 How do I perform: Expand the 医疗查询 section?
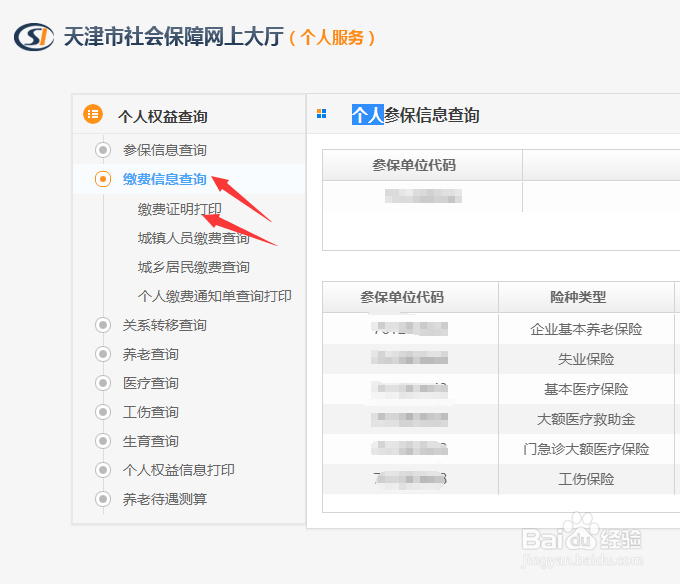(150, 383)
